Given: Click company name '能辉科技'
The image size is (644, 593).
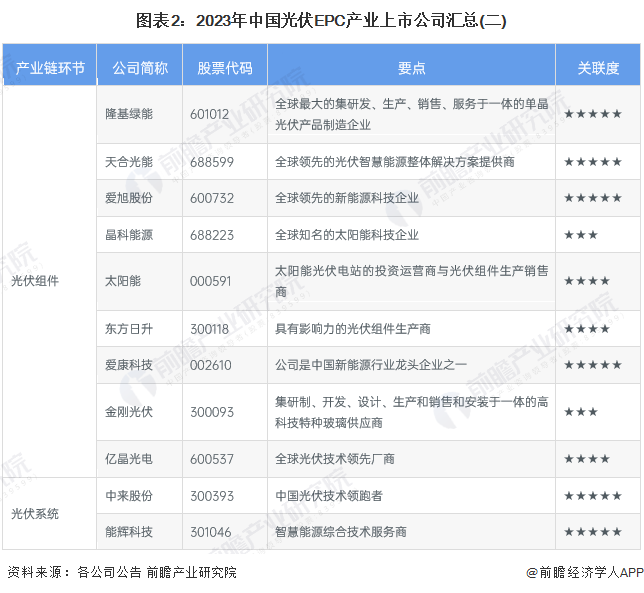Looking at the screenshot, I should point(129,532).
